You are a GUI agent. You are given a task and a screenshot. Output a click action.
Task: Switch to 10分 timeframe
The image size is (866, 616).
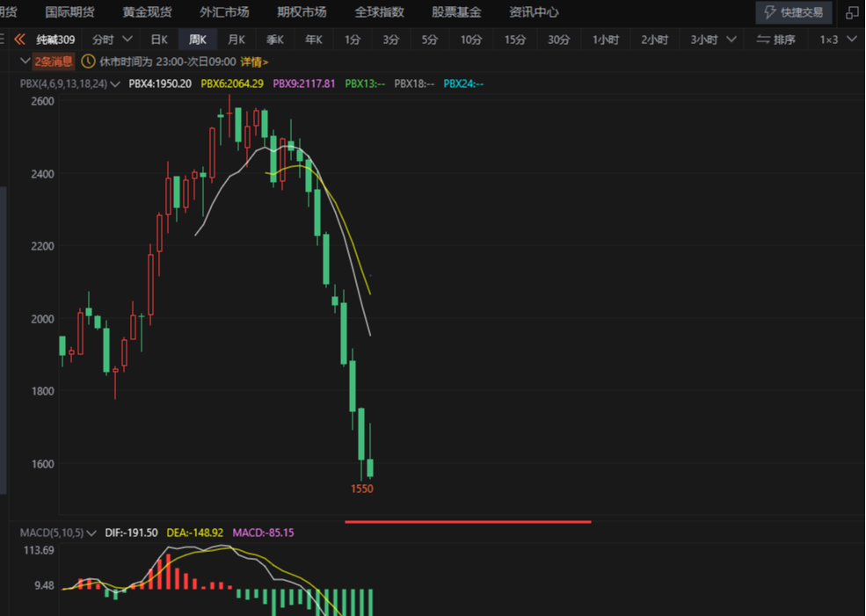pos(471,40)
